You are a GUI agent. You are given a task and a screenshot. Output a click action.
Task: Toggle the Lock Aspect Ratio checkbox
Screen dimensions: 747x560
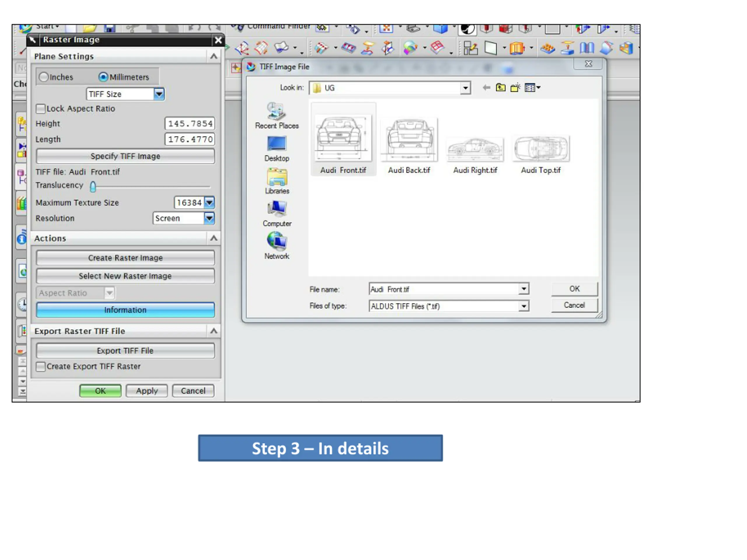pyautogui.click(x=41, y=109)
